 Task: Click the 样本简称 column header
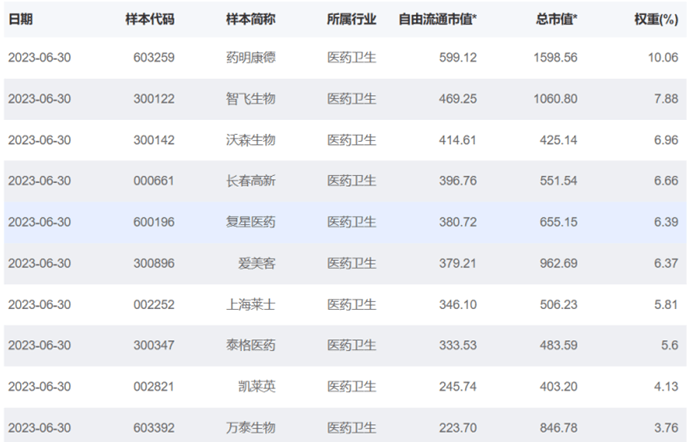coord(251,19)
